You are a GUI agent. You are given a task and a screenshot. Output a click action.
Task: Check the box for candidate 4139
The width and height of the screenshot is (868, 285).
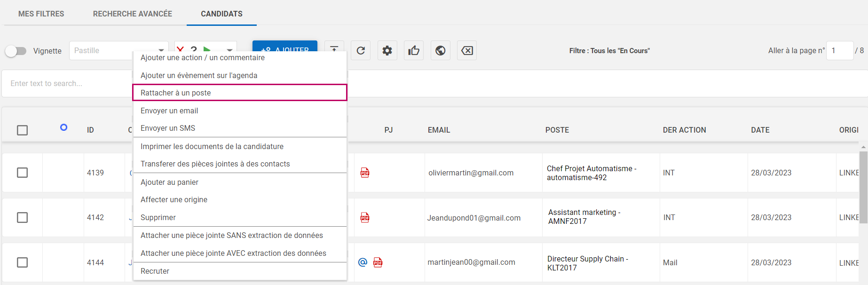tap(22, 173)
